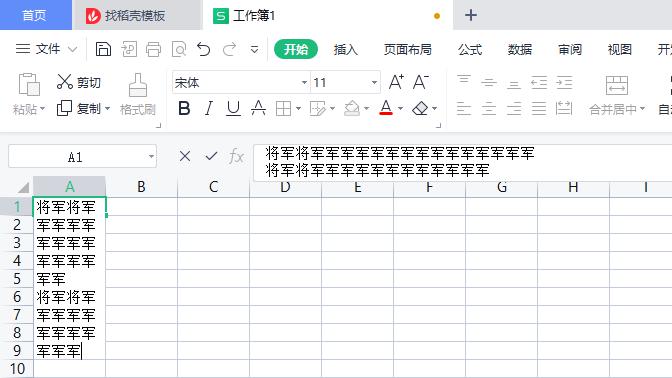Expand 合并居中 dropdown arrow
The width and height of the screenshot is (672, 378).
[x=642, y=109]
